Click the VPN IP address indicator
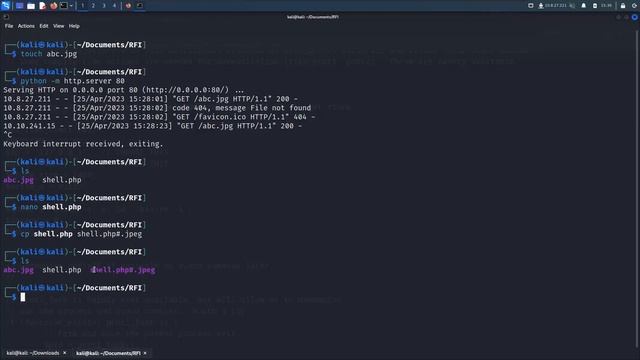Image resolution: width=640 pixels, height=360 pixels. (x=556, y=6)
